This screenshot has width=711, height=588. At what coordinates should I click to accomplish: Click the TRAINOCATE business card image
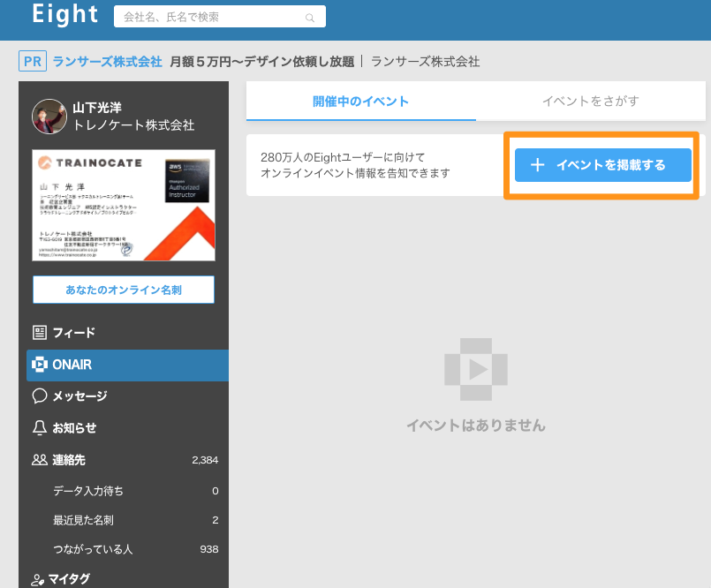[x=124, y=205]
